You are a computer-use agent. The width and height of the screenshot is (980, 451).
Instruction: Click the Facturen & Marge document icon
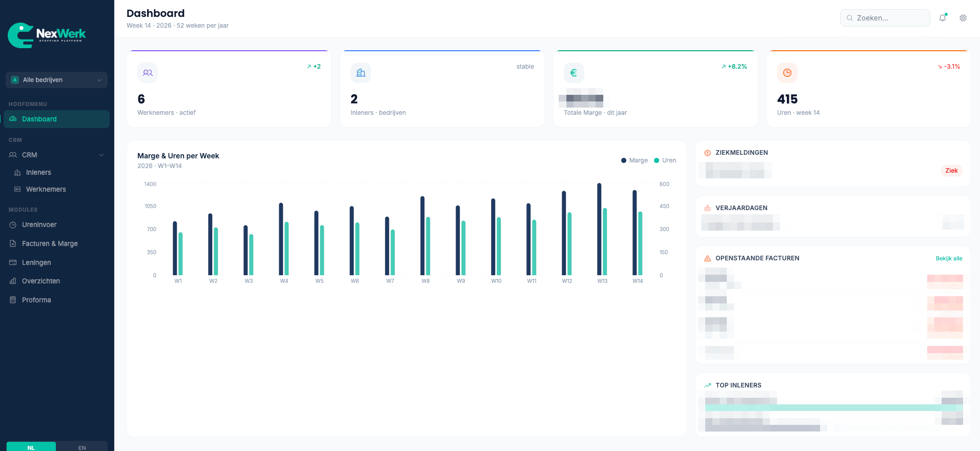13,243
